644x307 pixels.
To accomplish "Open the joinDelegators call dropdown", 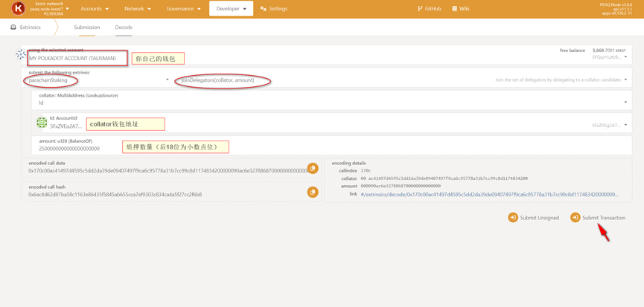I will pyautogui.click(x=404, y=77).
